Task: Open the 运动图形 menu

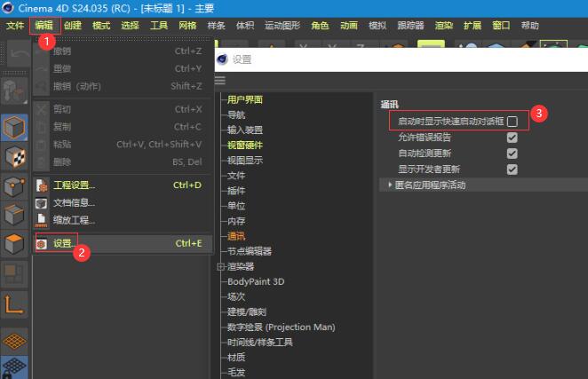Action: (282, 26)
